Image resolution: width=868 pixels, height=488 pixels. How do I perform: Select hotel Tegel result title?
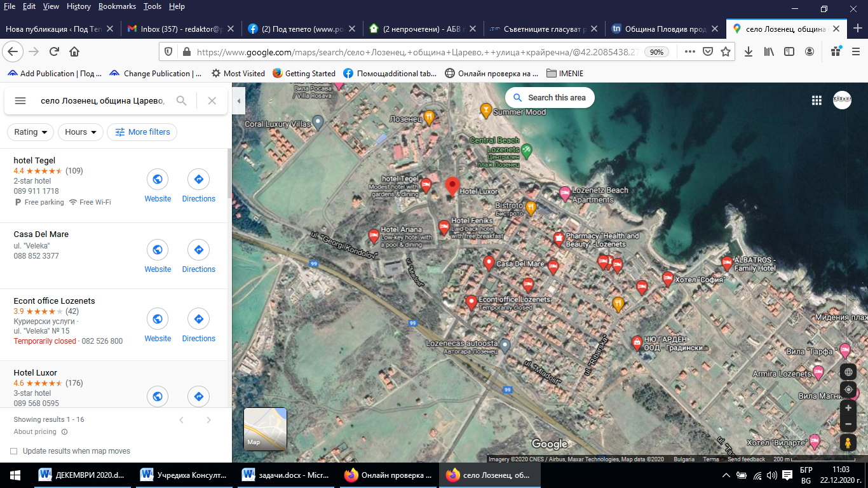coord(34,161)
